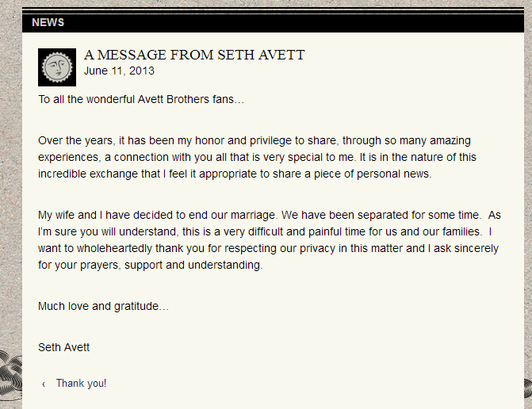Open the 'Thank you!' previous post link
The width and height of the screenshot is (532, 409).
tap(81, 383)
